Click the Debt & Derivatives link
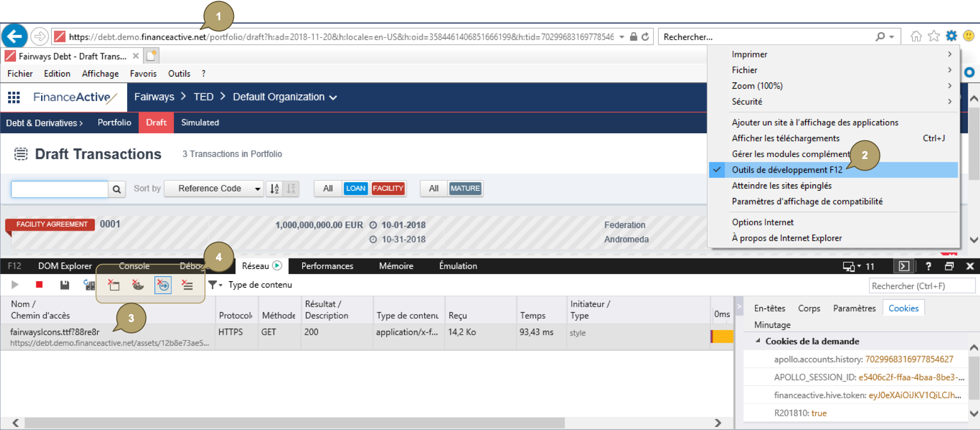 point(44,123)
